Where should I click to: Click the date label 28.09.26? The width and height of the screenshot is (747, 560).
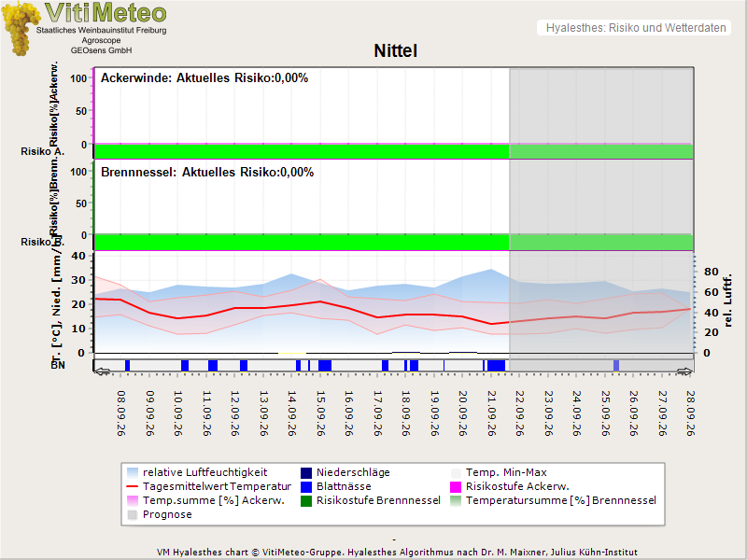coord(691,413)
